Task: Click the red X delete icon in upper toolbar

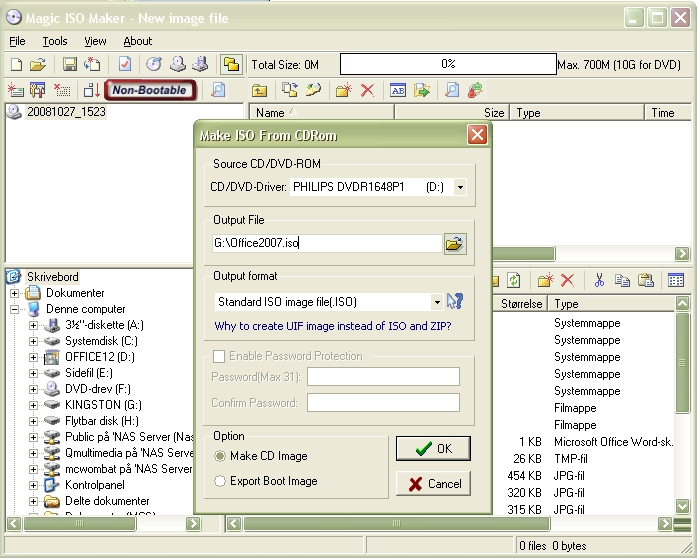Action: (x=367, y=90)
